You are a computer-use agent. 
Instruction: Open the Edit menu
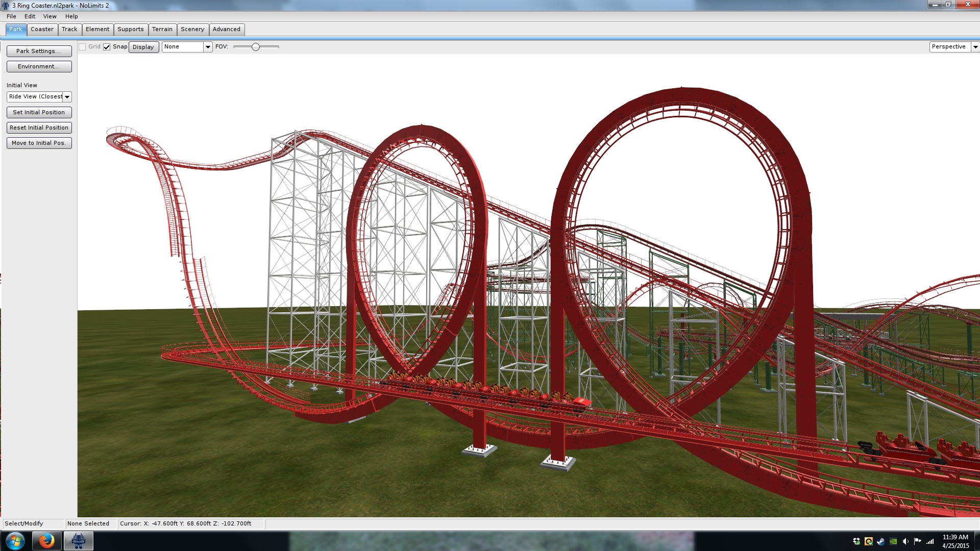[30, 16]
